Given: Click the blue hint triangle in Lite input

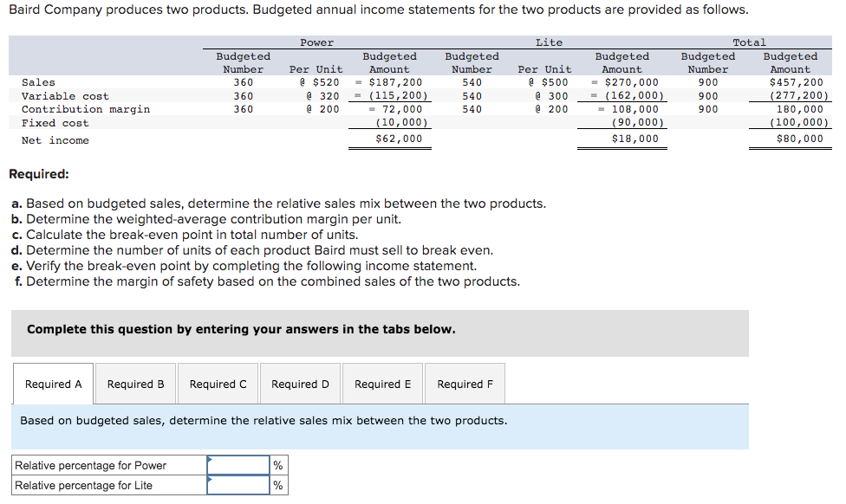Looking at the screenshot, I should (x=211, y=481).
